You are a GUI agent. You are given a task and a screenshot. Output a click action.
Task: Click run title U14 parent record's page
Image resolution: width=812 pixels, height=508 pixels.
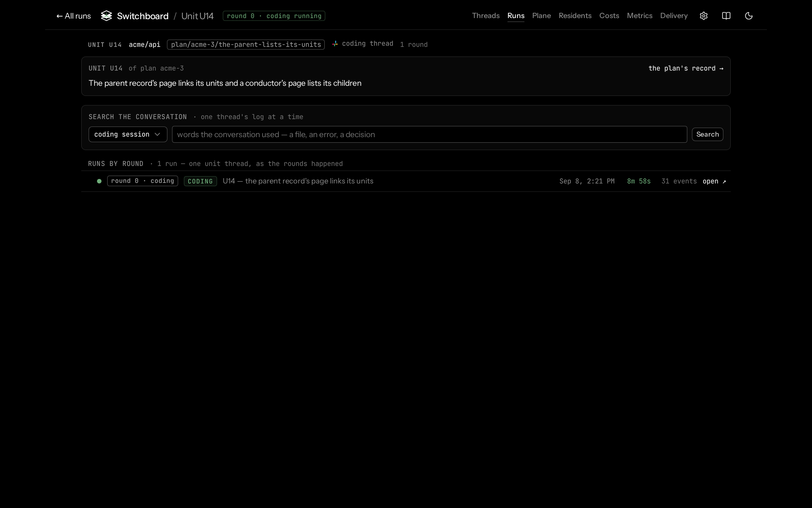pyautogui.click(x=298, y=181)
